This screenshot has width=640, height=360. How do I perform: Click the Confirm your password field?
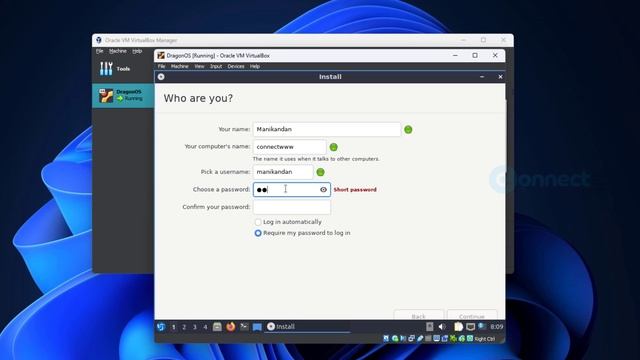pyautogui.click(x=291, y=207)
